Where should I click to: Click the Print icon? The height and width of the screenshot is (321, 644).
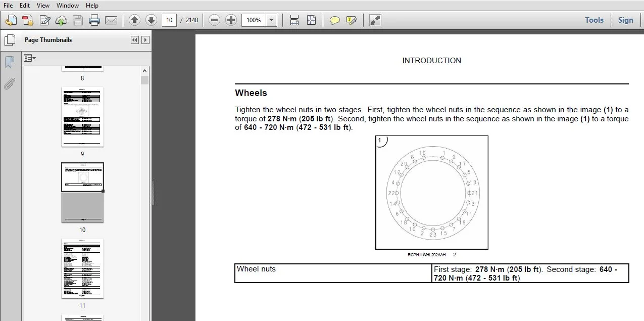point(94,20)
